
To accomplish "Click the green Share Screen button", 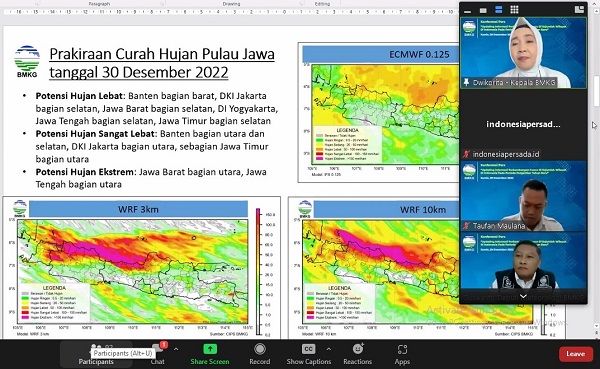I will 210,354.
